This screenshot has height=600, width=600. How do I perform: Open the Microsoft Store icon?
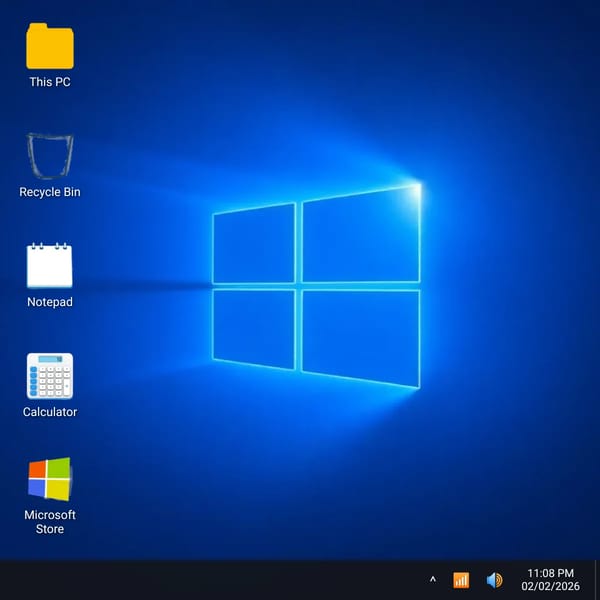50,479
